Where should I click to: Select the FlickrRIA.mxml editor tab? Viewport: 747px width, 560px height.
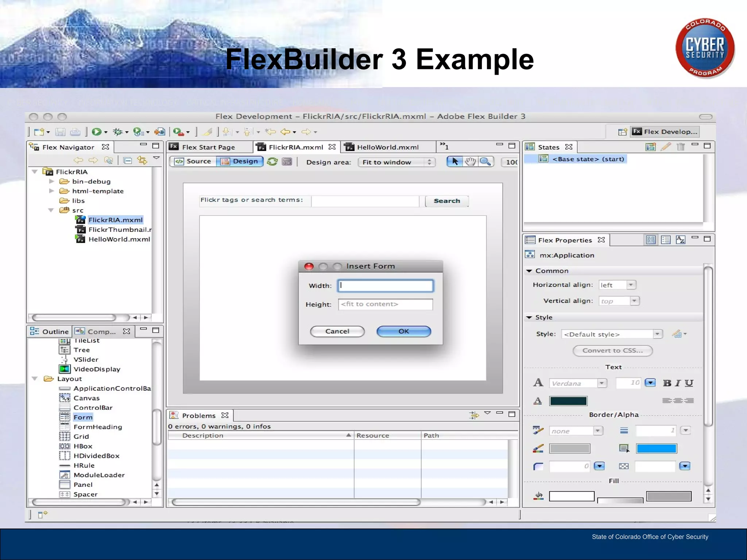(295, 147)
